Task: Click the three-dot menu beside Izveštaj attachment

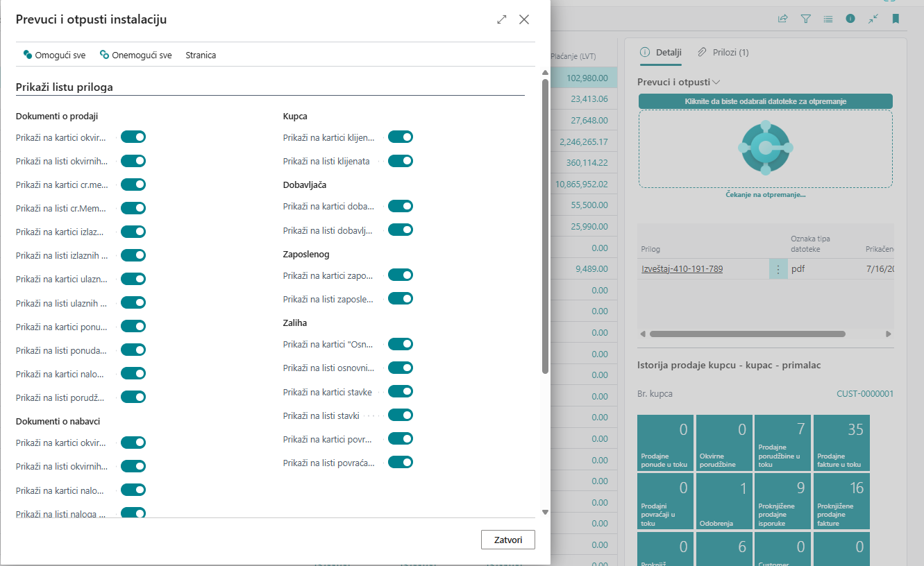Action: pos(778,269)
